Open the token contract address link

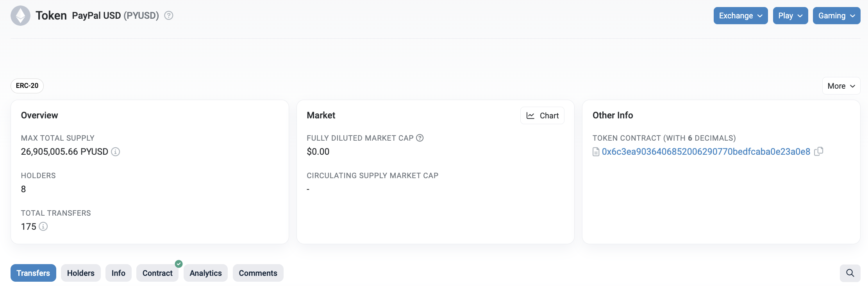point(706,152)
